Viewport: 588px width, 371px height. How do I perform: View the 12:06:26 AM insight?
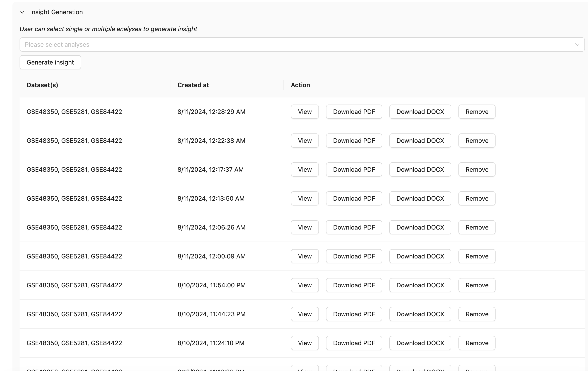point(304,227)
